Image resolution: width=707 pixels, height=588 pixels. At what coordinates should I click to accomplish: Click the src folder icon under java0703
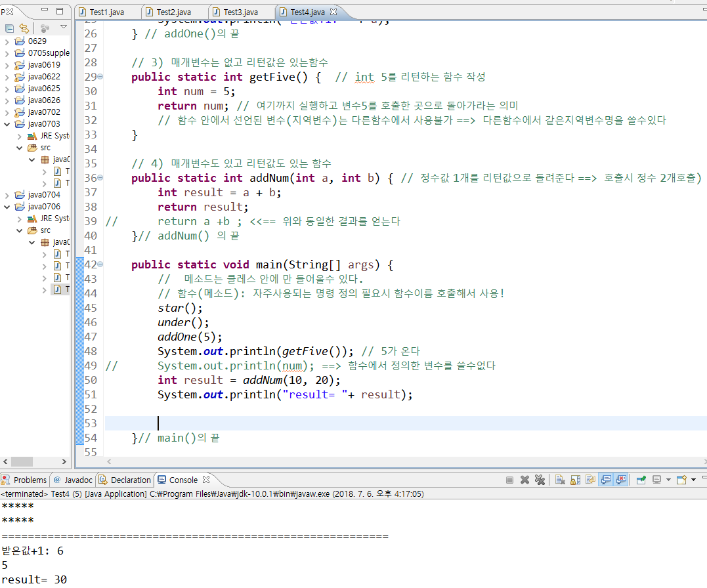tap(32, 148)
